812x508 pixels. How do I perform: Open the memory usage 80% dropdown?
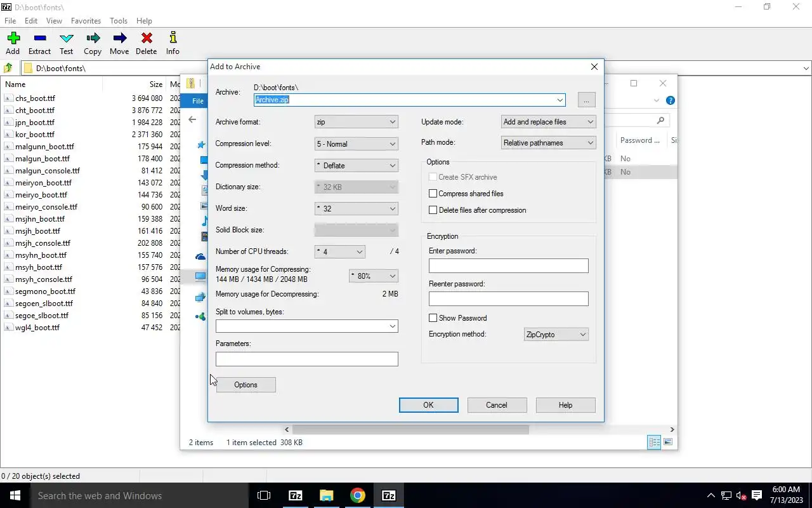[x=374, y=276]
